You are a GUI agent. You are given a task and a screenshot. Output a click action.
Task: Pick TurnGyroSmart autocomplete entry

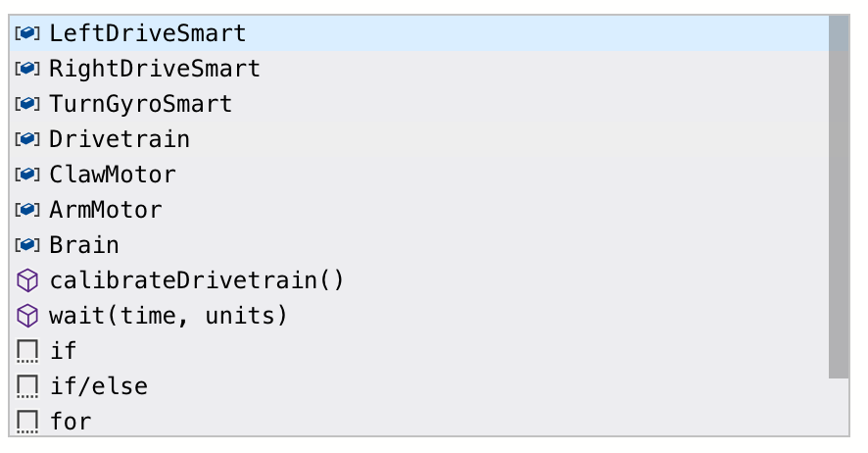click(141, 104)
